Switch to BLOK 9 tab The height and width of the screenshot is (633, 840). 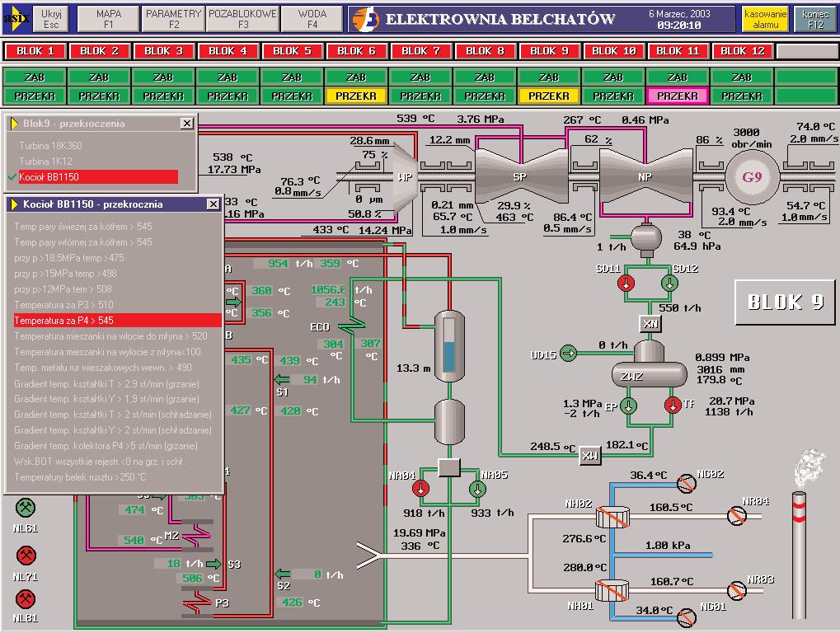pyautogui.click(x=549, y=51)
